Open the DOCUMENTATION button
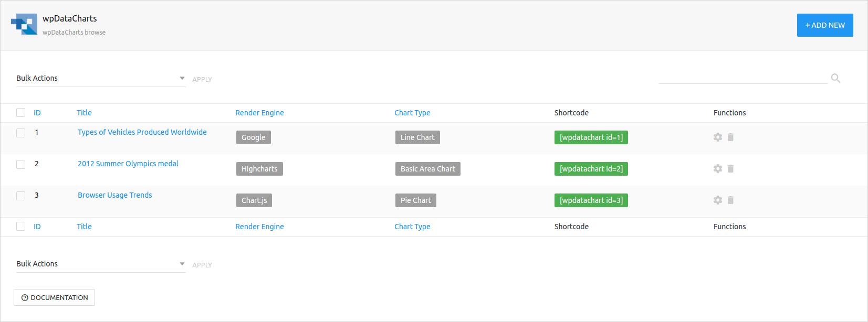 click(54, 297)
